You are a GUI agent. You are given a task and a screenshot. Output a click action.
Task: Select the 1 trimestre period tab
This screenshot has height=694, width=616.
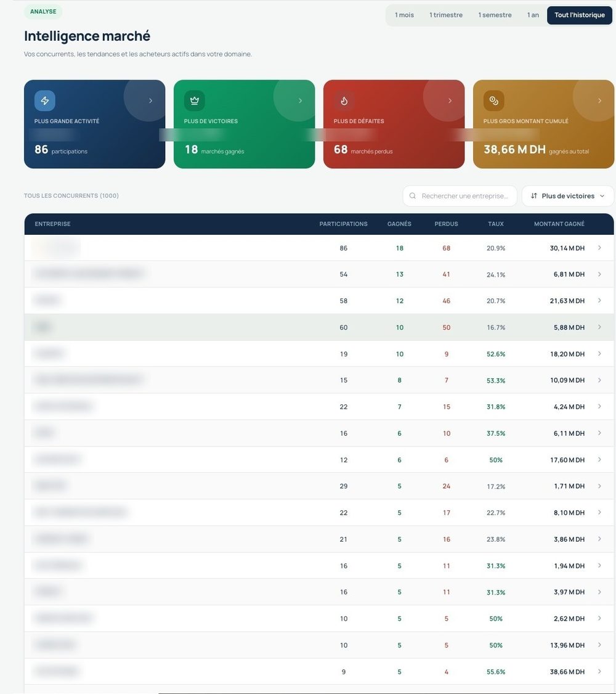[x=446, y=15]
